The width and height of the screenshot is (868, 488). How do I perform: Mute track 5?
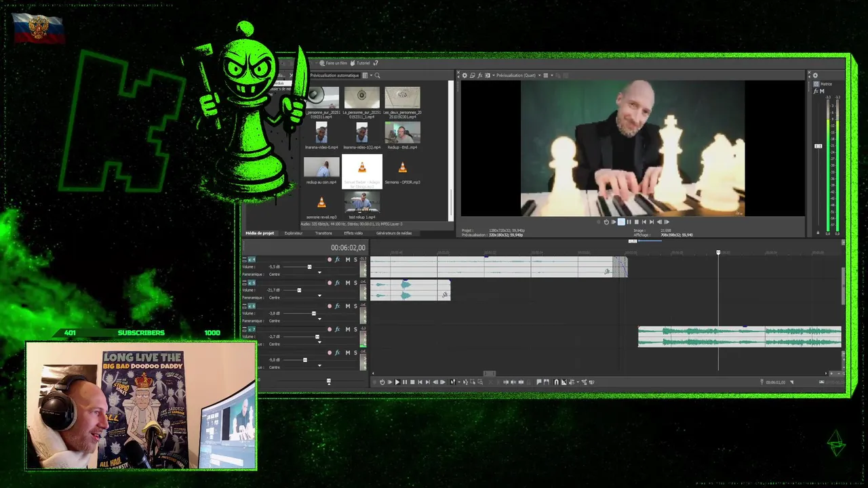(348, 283)
